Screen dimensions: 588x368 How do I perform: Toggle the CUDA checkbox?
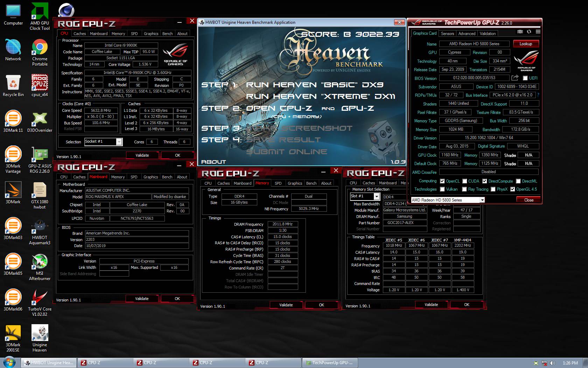465,181
